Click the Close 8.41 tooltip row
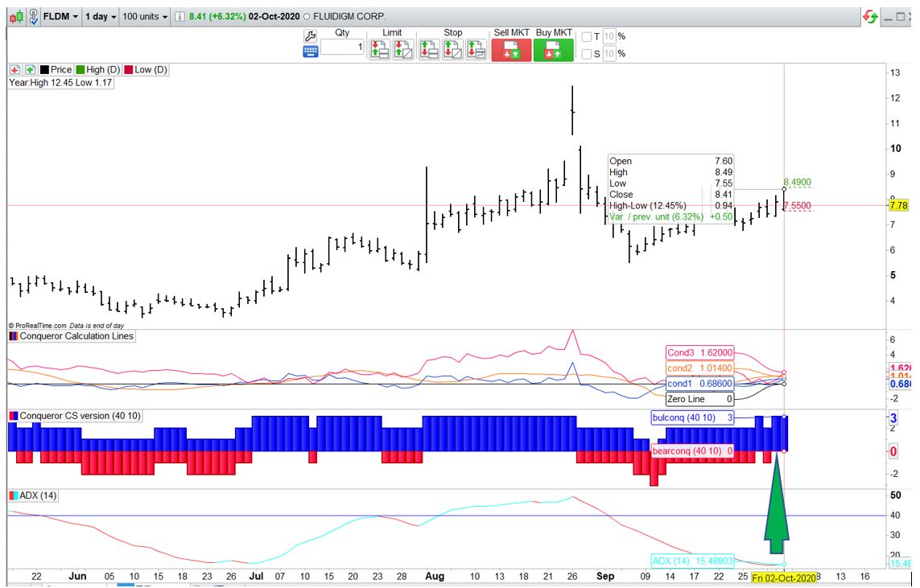Image resolution: width=920 pixels, height=588 pixels. (670, 195)
